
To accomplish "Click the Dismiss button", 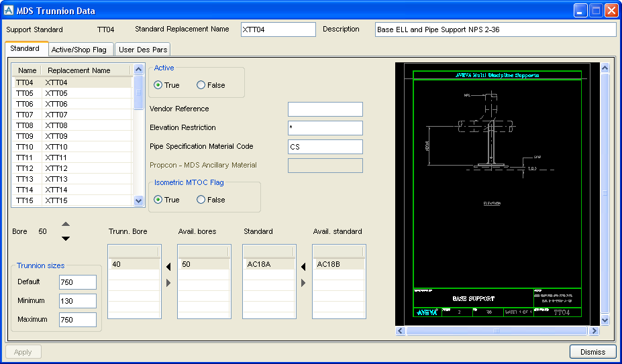I will (x=592, y=352).
